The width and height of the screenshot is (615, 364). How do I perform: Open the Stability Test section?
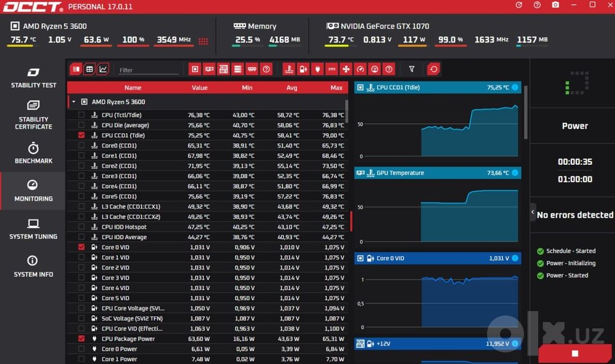(x=33, y=77)
